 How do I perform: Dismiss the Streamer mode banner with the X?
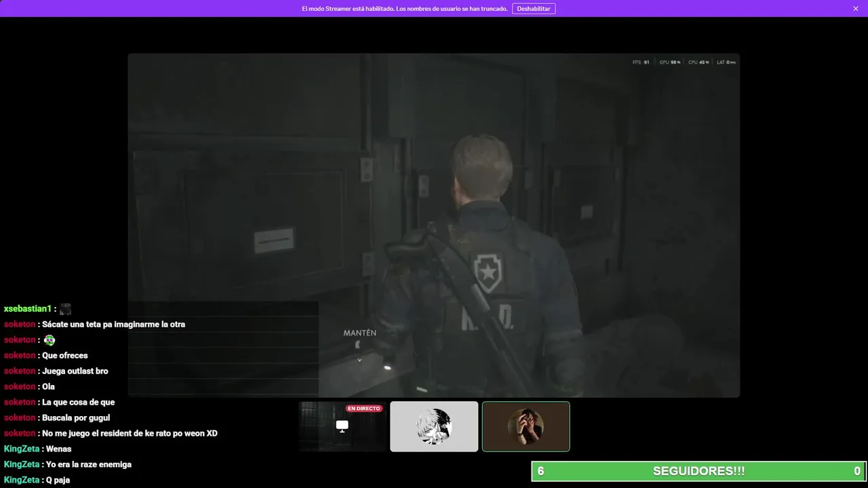[856, 9]
